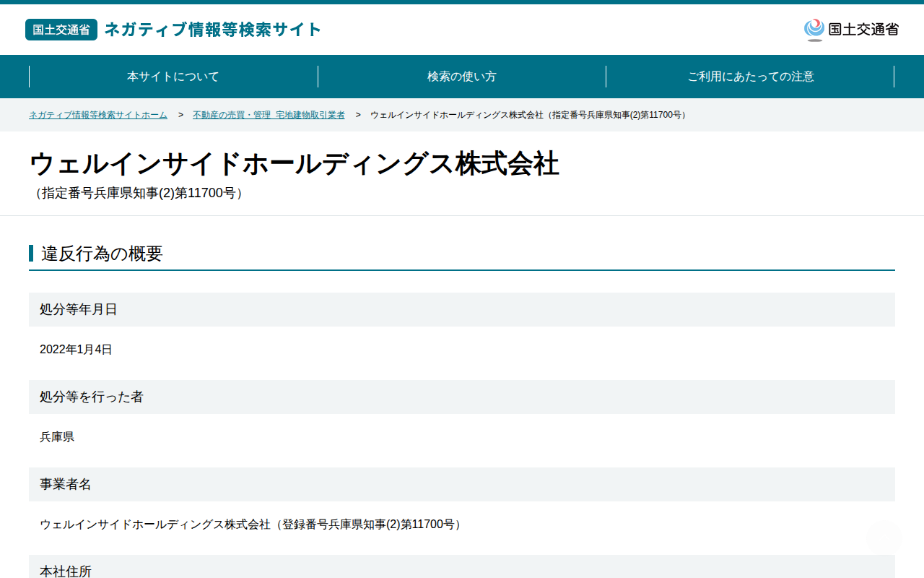This screenshot has height=578, width=924.
Task: Open the 本サイトについて menu item
Action: (x=173, y=77)
